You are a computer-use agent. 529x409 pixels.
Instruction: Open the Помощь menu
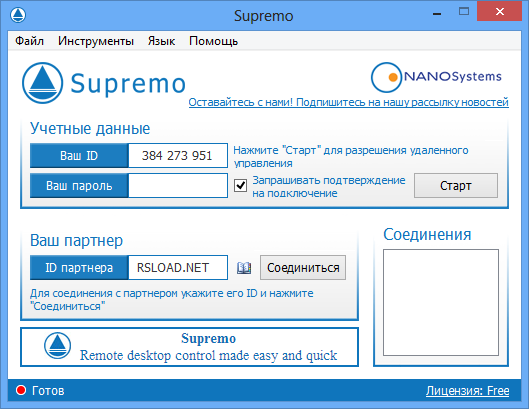[x=213, y=41]
